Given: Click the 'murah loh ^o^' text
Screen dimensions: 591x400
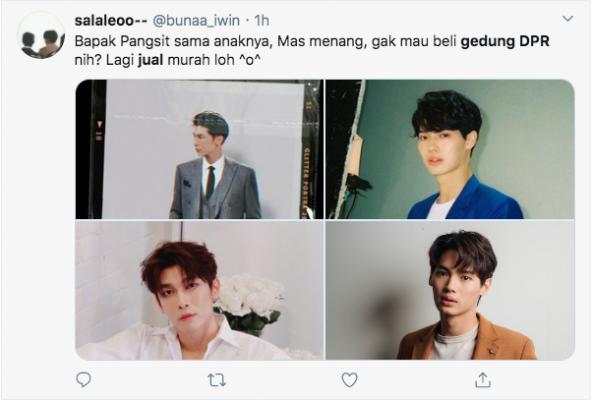Looking at the screenshot, I should (214, 60).
